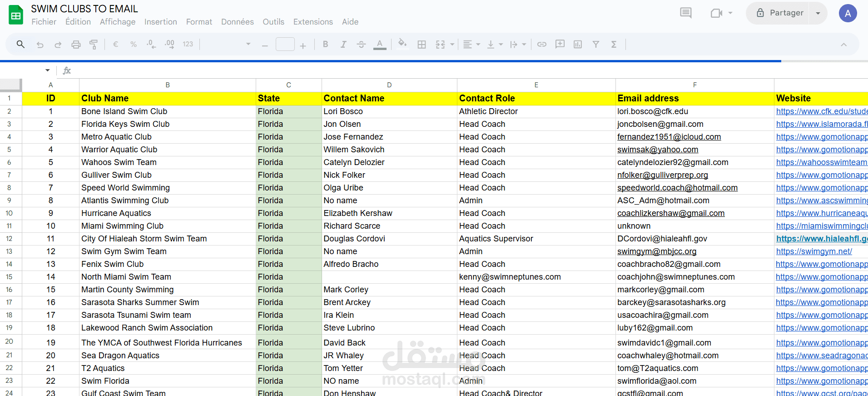868x396 pixels.
Task: Open speedworld.coach@hotmail.com email link
Action: (677, 188)
